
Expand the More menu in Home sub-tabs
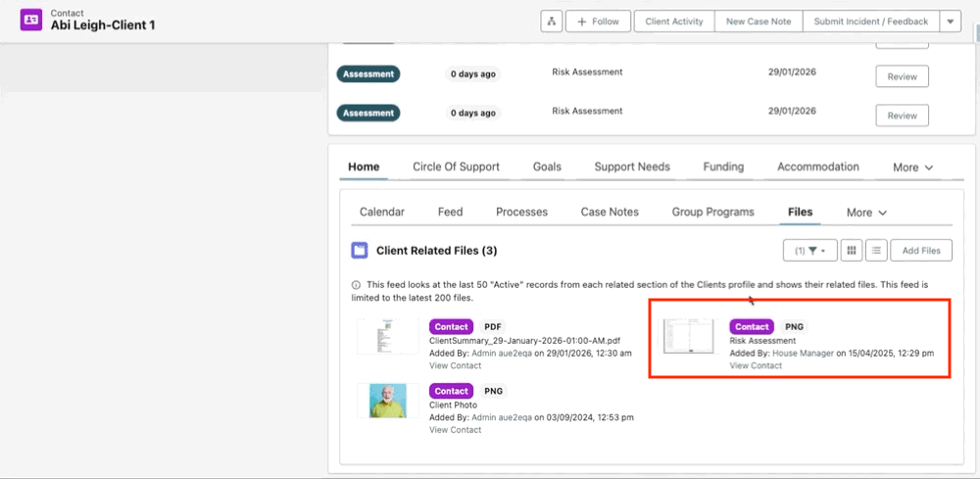pos(866,213)
